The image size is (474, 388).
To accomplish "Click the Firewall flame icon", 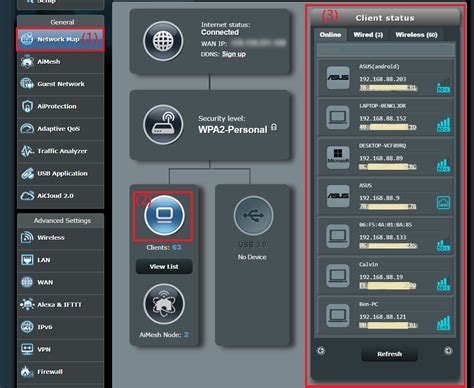I will coord(27,372).
